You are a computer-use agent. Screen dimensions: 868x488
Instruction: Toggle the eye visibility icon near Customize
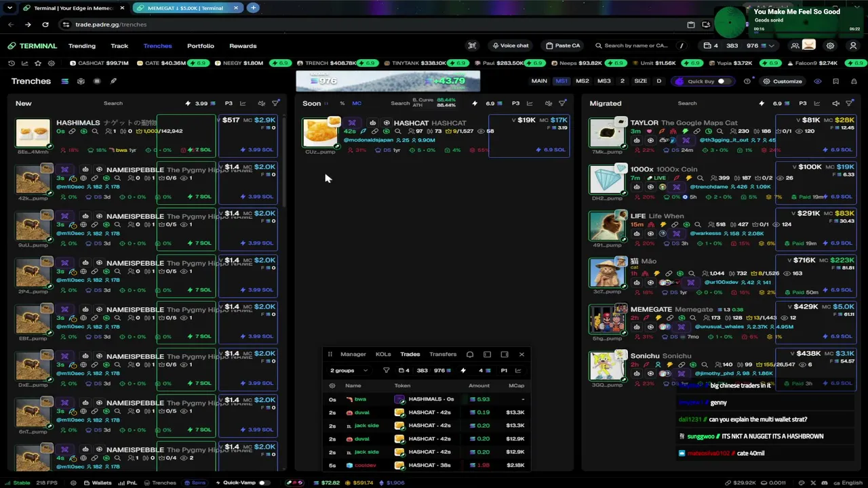point(818,81)
